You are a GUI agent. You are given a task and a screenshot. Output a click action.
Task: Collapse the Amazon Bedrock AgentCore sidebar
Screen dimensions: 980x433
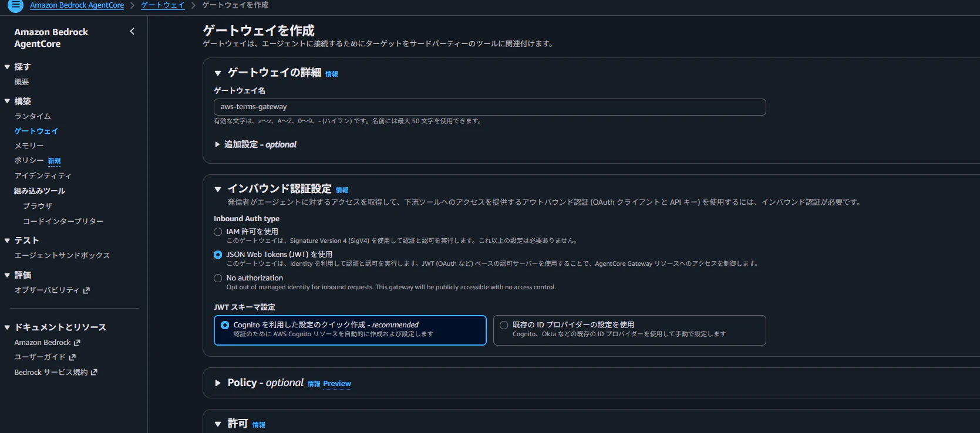(x=132, y=32)
